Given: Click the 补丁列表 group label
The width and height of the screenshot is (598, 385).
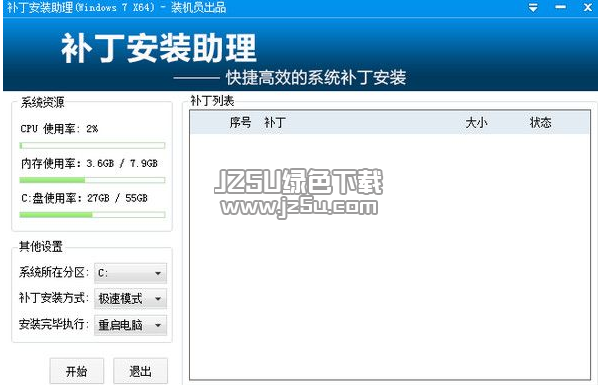Looking at the screenshot, I should [212, 101].
